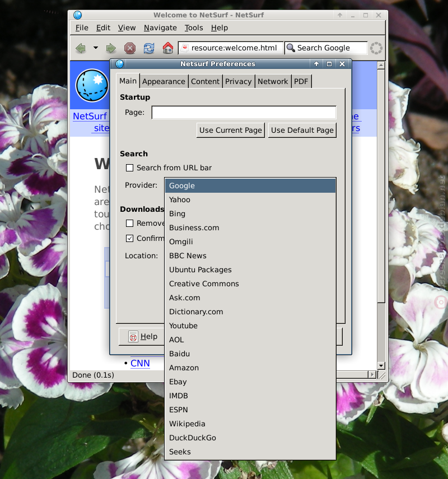Click the vertical scrollbar down arrow
Viewport: 448px width, 479px height.
pyautogui.click(x=381, y=366)
